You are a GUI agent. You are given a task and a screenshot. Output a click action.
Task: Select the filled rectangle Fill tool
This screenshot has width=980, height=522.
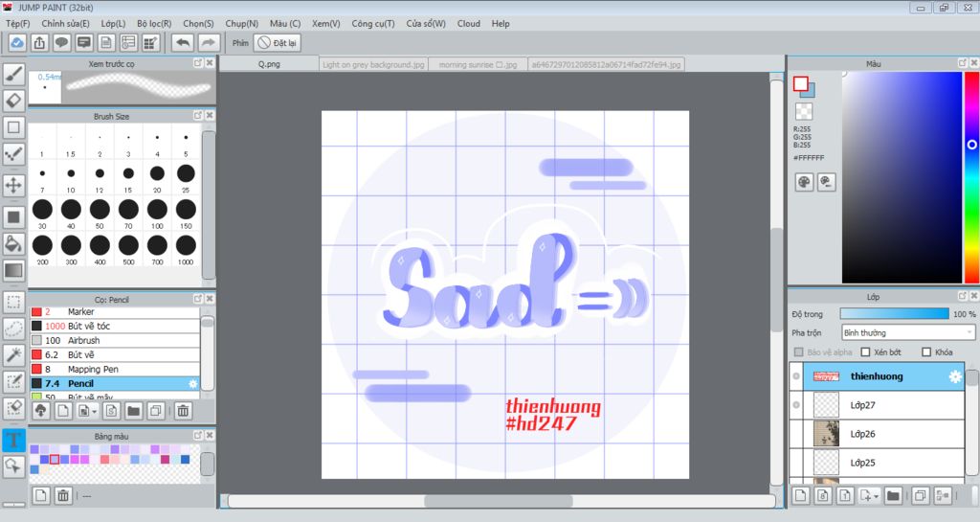tap(13, 216)
